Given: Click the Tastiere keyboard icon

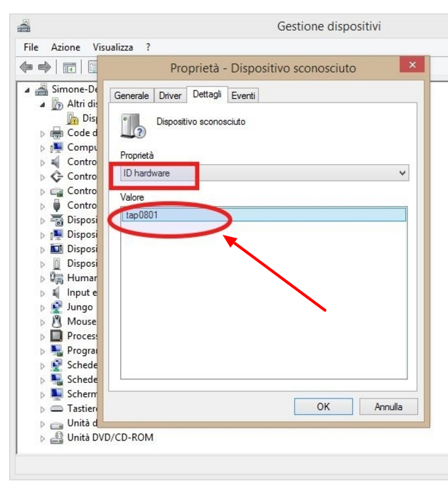Looking at the screenshot, I should click(x=57, y=408).
